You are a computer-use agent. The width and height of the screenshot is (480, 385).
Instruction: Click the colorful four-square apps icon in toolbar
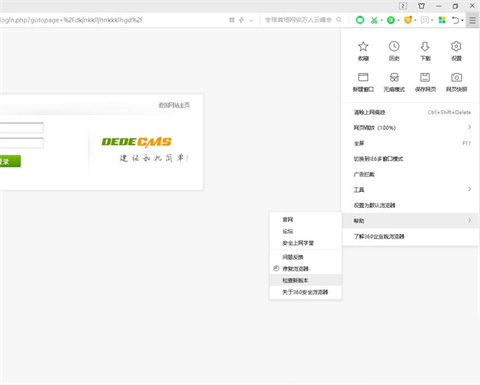442,20
